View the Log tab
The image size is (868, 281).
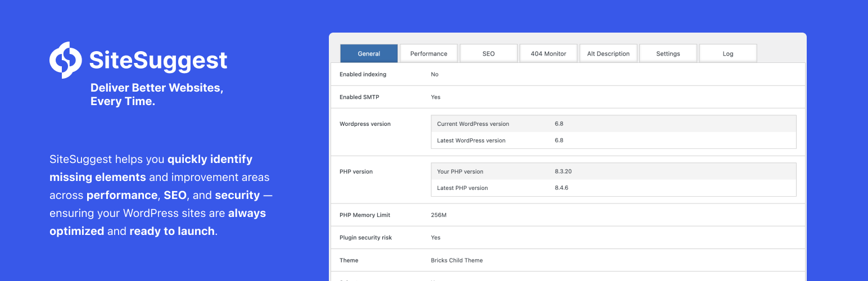[x=728, y=53]
